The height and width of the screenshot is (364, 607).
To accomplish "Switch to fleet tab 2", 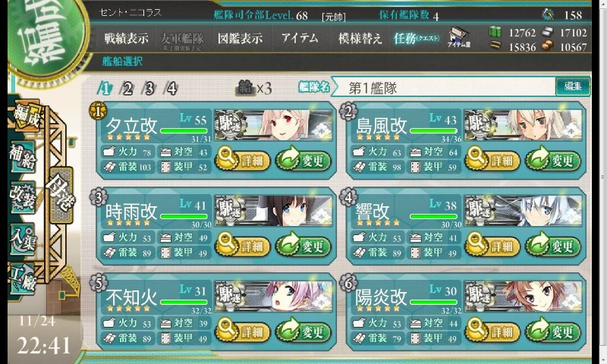I will click(x=127, y=89).
